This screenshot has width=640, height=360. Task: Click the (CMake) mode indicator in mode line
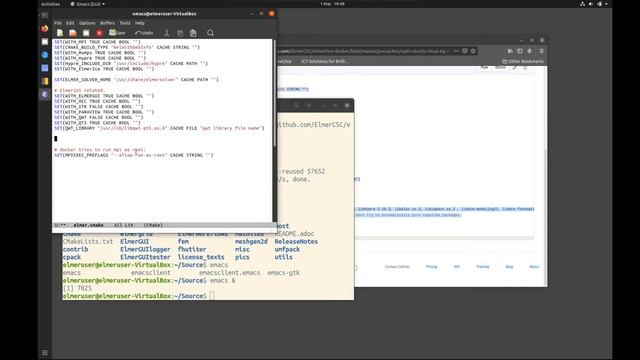click(x=153, y=225)
